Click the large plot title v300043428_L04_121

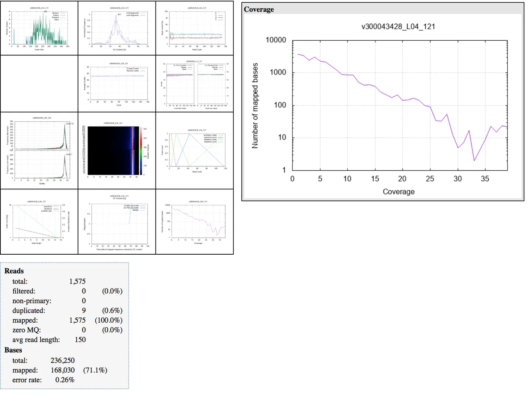tap(398, 27)
